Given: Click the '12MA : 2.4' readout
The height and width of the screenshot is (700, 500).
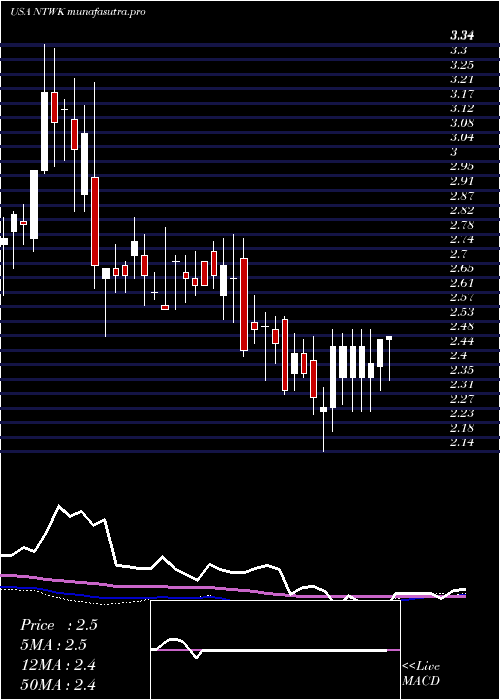Looking at the screenshot, I should (x=58, y=665).
